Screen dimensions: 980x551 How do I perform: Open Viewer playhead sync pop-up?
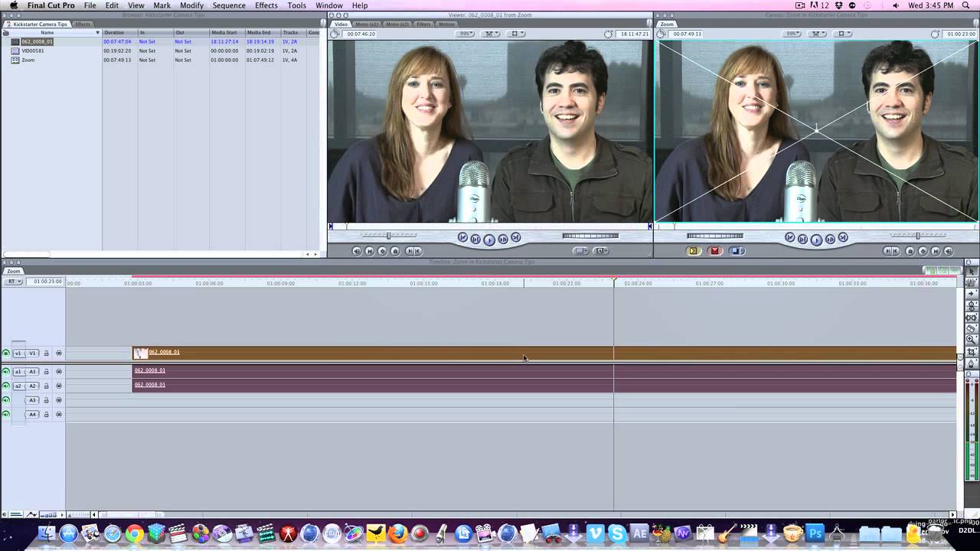490,34
